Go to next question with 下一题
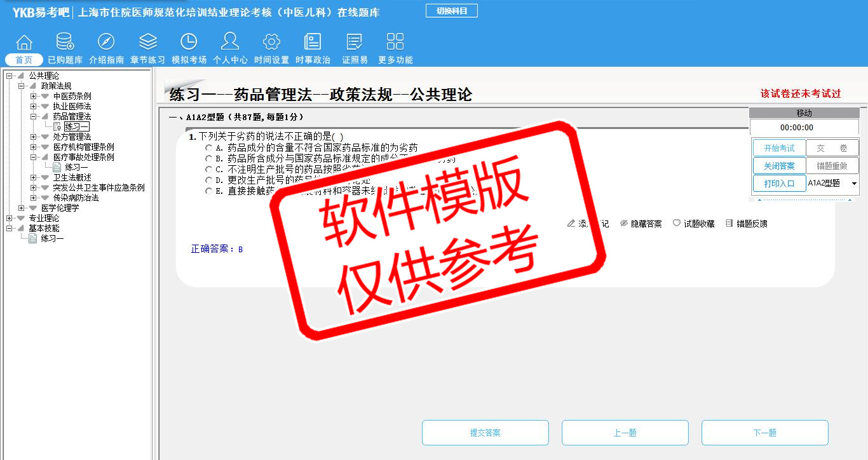 pyautogui.click(x=764, y=433)
